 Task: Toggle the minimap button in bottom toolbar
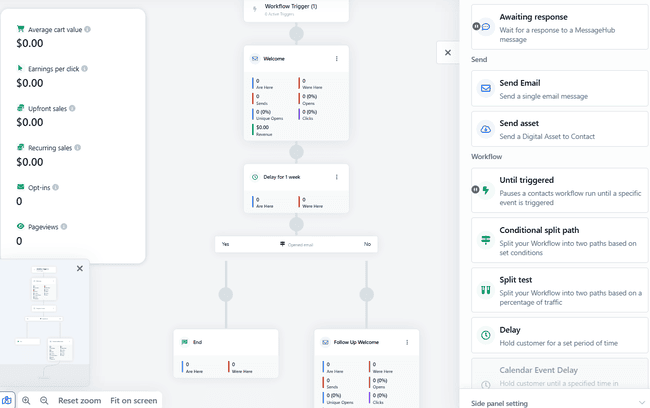tap(7, 400)
